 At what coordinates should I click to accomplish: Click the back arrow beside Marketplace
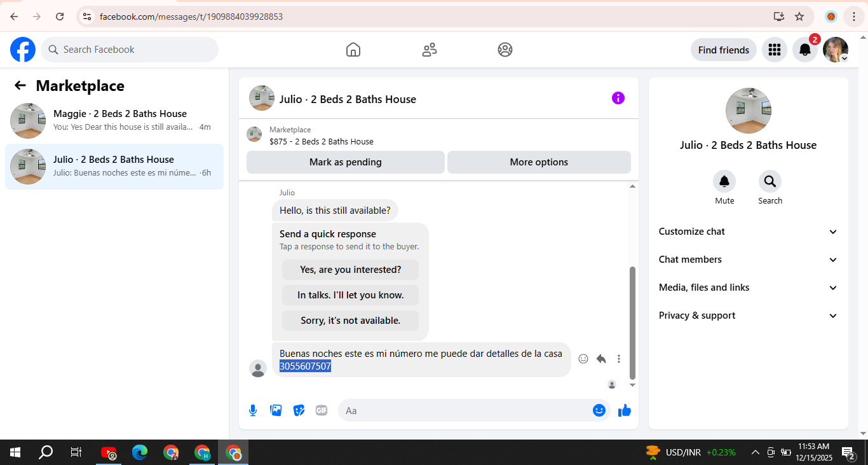point(20,86)
